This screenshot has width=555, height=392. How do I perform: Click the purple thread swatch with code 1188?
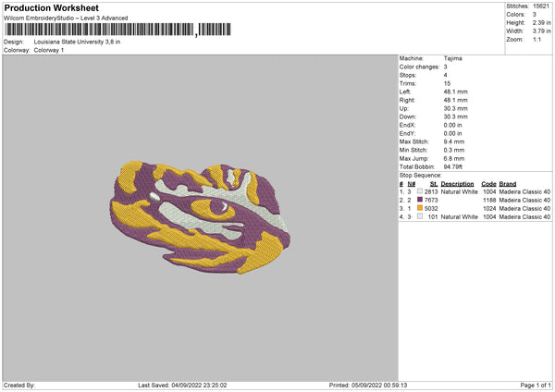click(420, 200)
